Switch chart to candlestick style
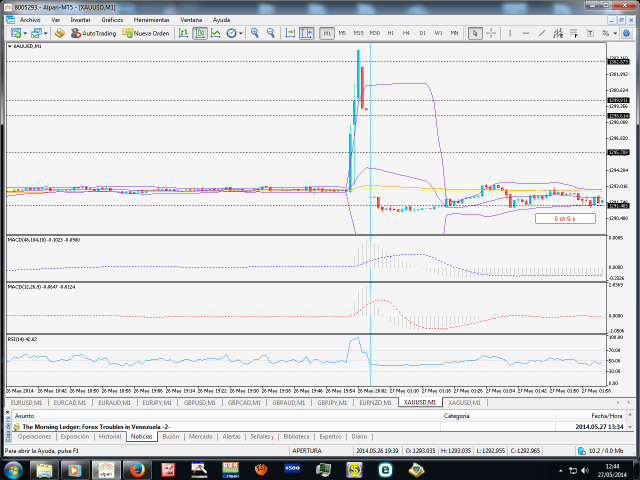 pyautogui.click(x=200, y=33)
